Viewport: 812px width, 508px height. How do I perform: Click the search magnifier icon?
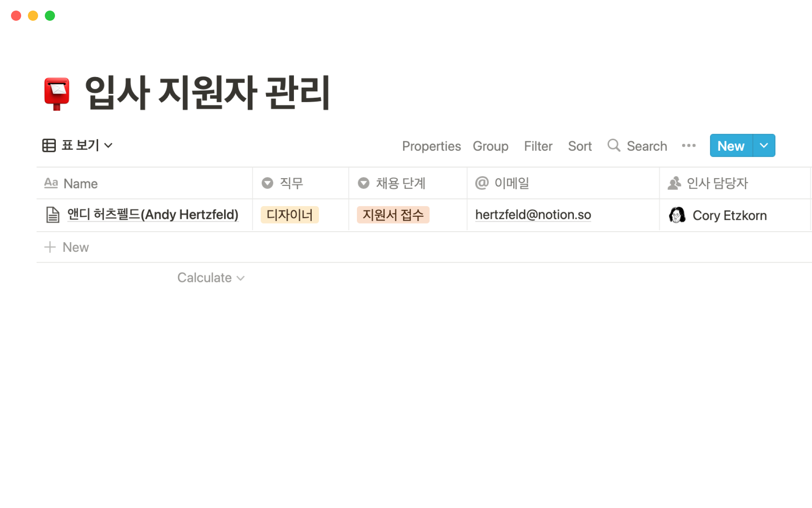click(614, 145)
